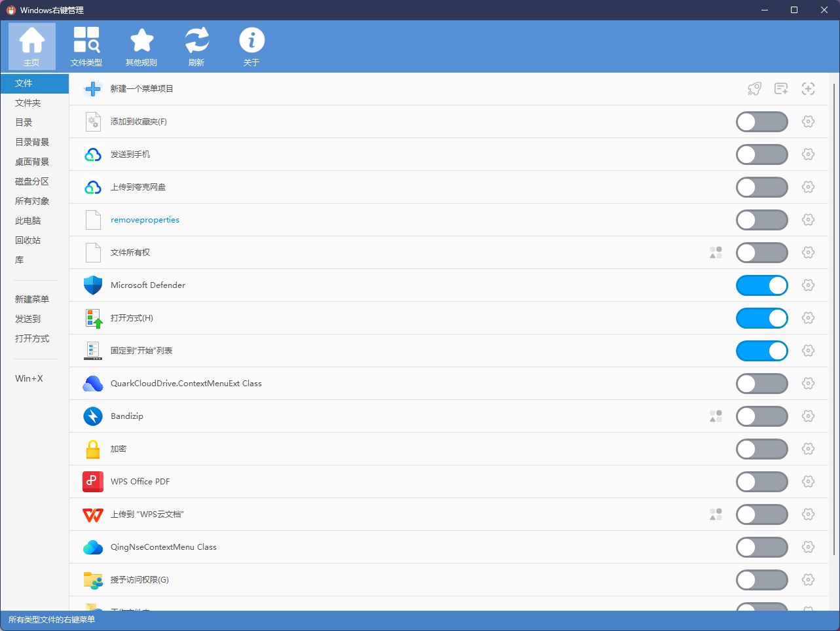This screenshot has height=631, width=840.
Task: Enable the 文件所有权 toggle
Action: [x=762, y=253]
